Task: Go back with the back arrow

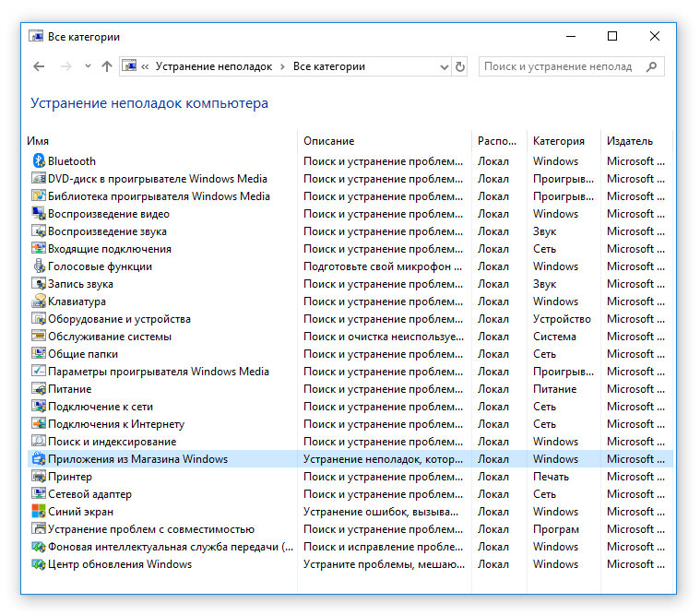Action: [x=39, y=66]
